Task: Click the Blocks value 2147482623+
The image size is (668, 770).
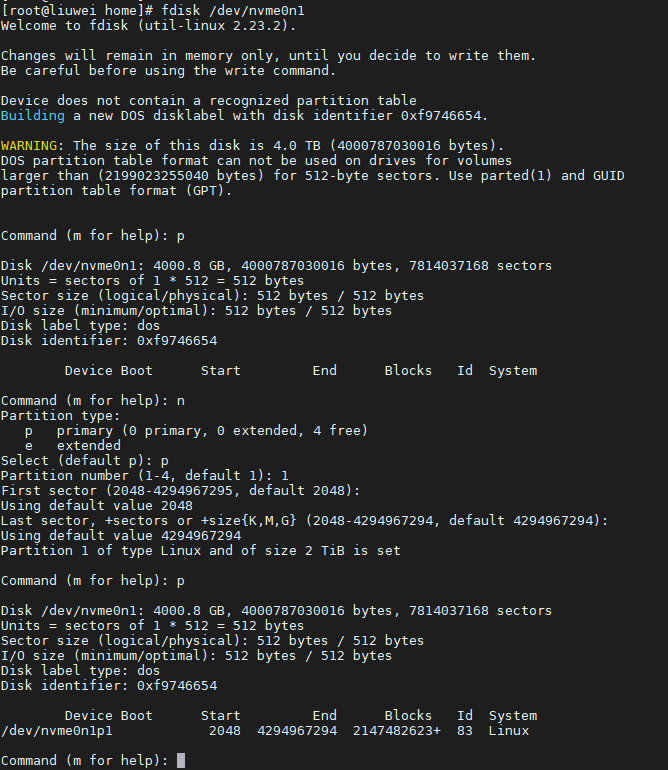Action: [x=396, y=731]
